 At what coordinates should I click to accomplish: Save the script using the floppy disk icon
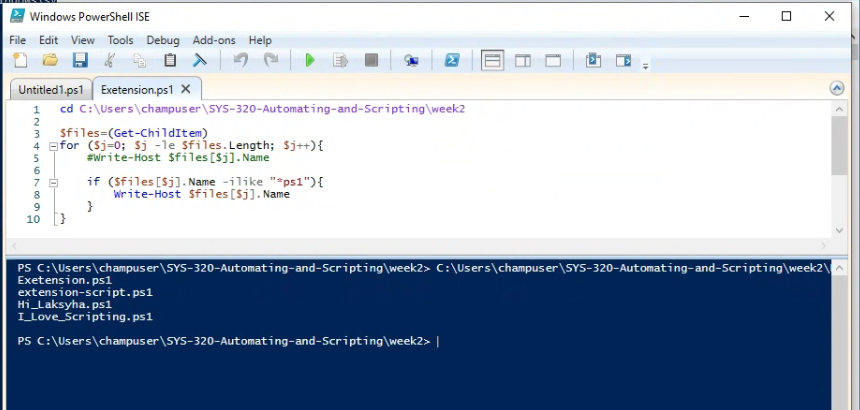point(79,61)
